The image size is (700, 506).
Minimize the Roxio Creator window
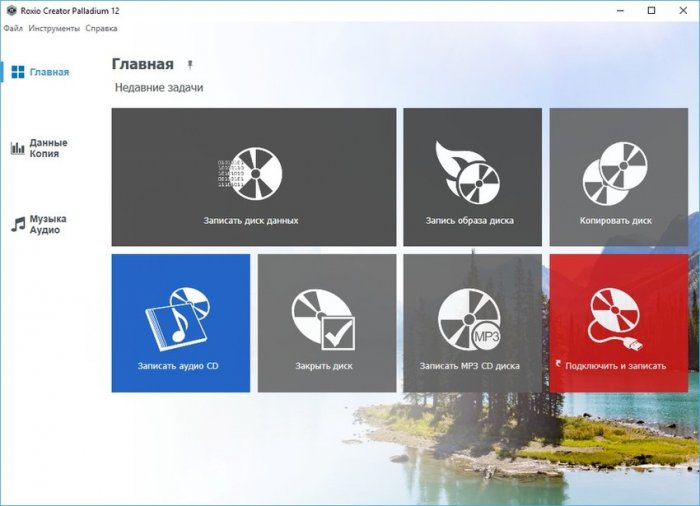point(620,10)
